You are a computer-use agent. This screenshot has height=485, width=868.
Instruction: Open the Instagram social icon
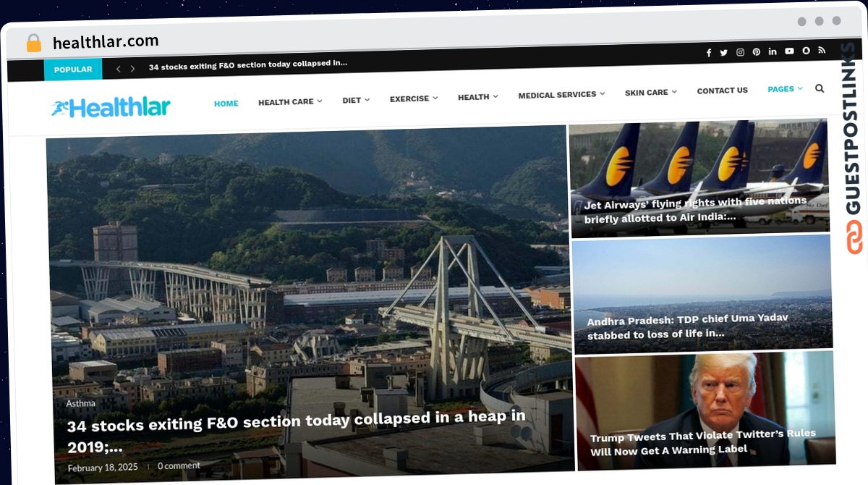coord(740,52)
